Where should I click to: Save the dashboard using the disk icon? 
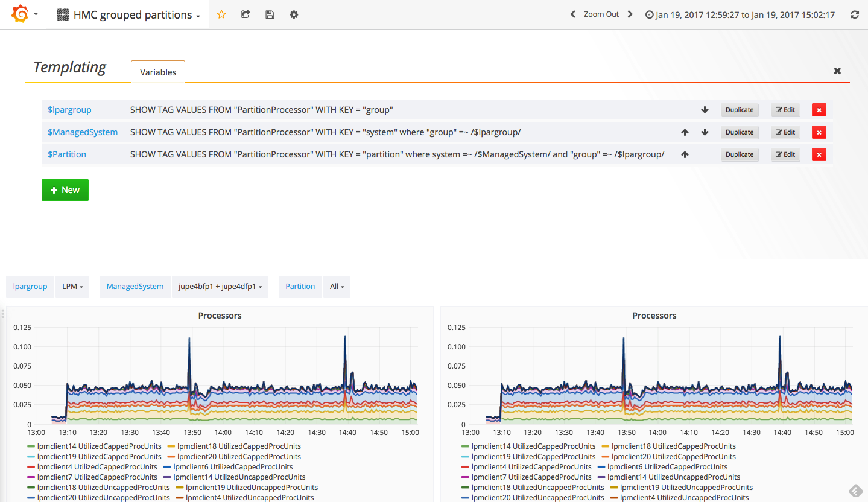tap(270, 14)
